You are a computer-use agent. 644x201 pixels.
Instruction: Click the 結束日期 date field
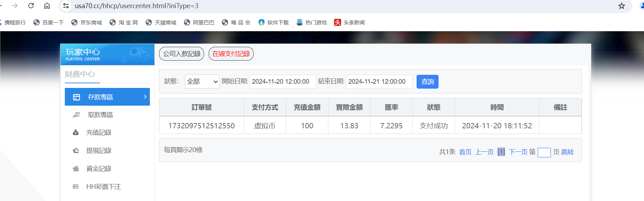(x=379, y=82)
